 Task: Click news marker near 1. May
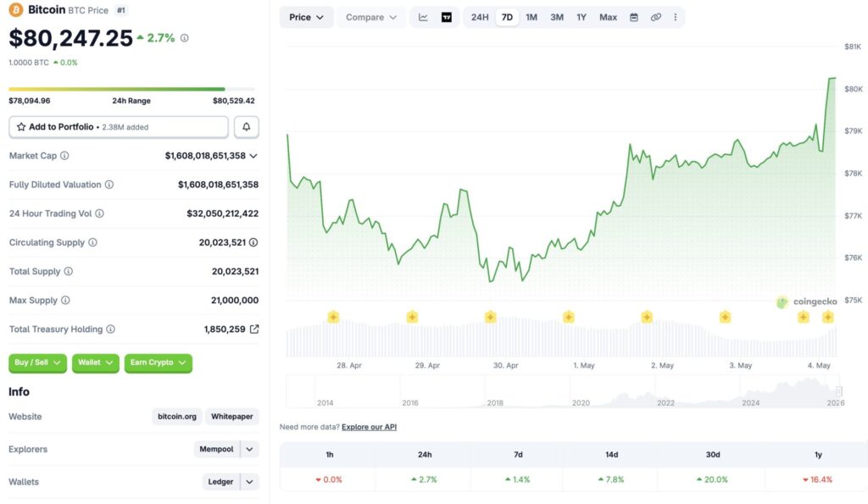click(569, 317)
